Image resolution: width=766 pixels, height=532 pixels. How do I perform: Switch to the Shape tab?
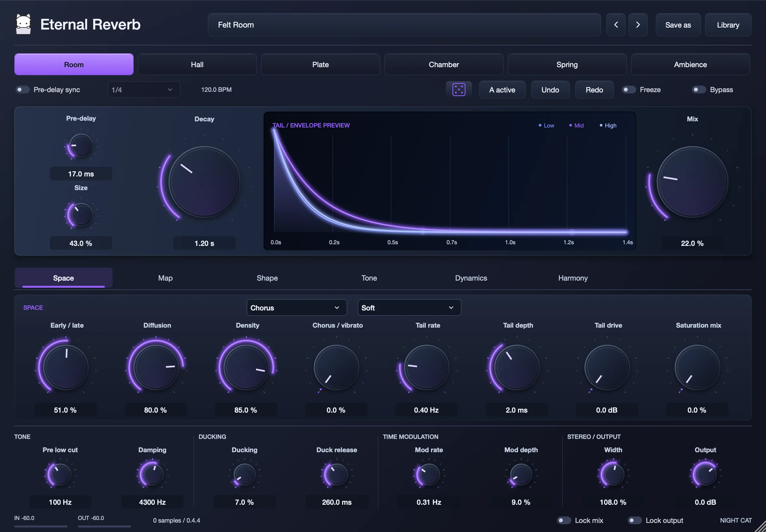[267, 278]
